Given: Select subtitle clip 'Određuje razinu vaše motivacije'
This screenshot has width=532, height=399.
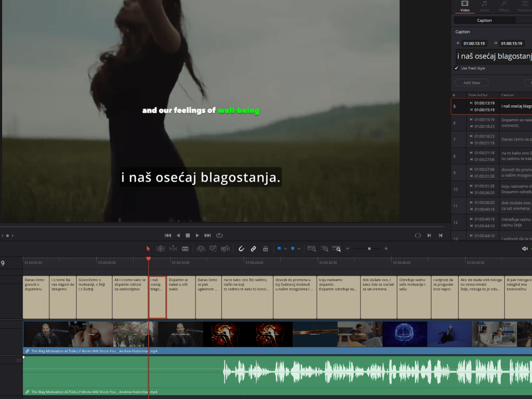Looking at the screenshot, I should [414, 297].
